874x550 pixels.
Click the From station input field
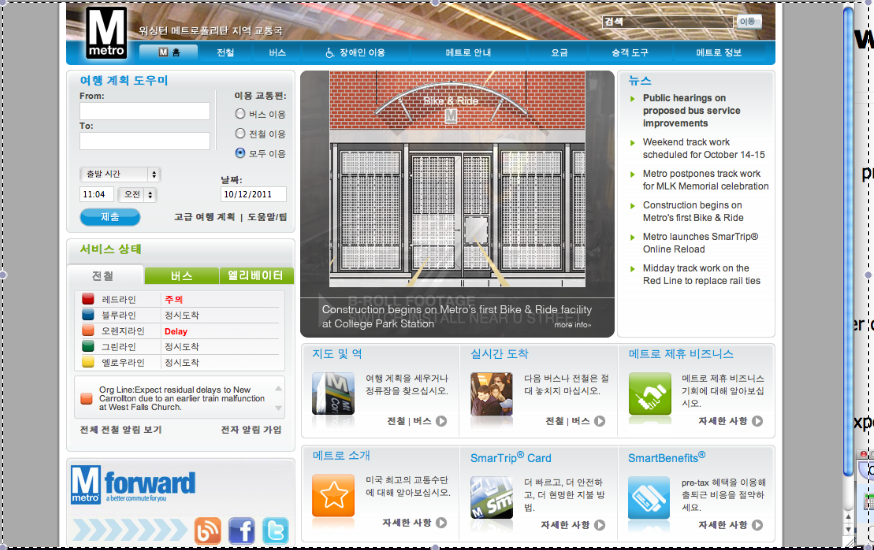(x=145, y=111)
